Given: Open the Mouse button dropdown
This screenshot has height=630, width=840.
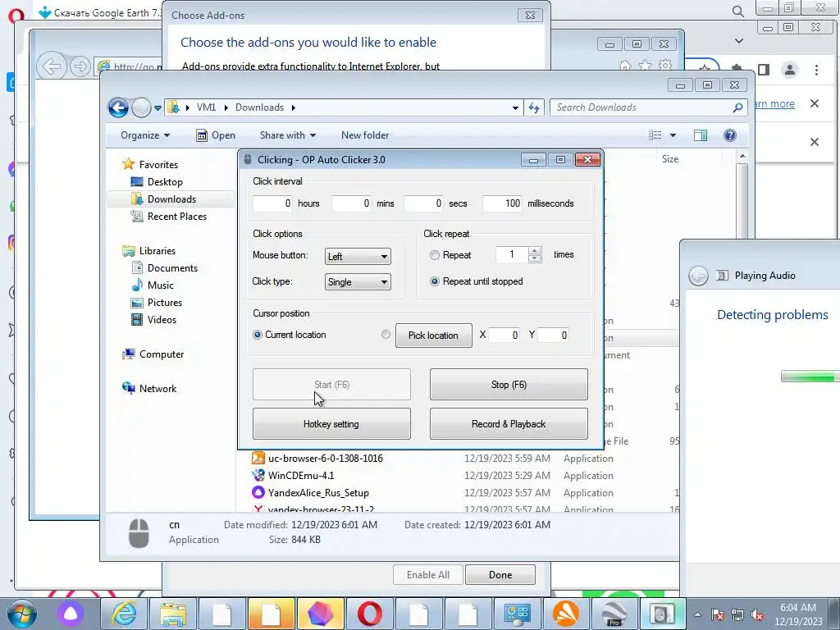Looking at the screenshot, I should [x=358, y=257].
